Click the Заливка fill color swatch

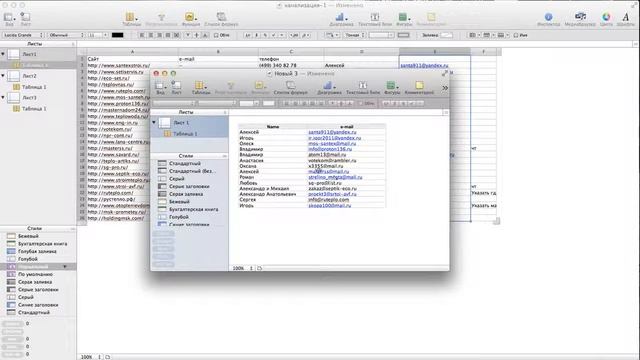(x=447, y=35)
